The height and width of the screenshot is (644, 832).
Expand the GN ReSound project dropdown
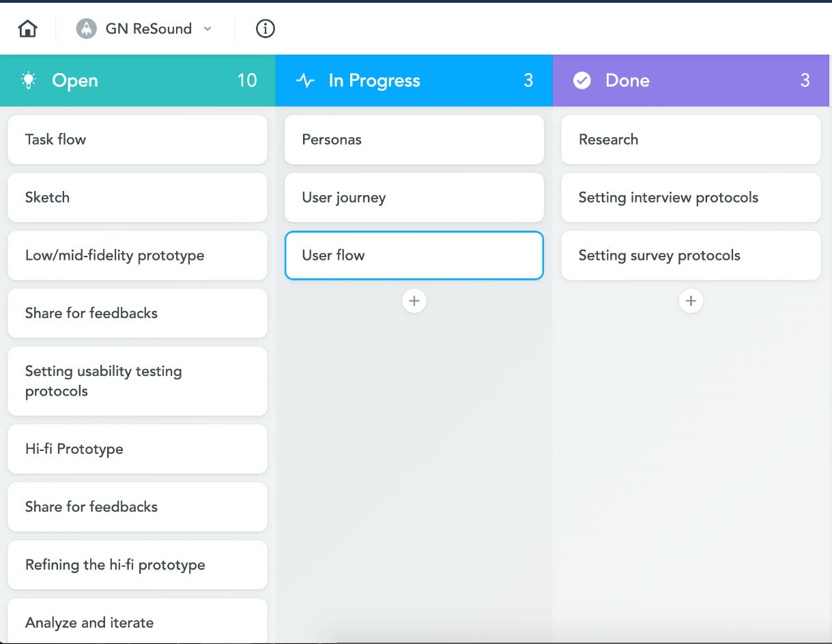208,29
